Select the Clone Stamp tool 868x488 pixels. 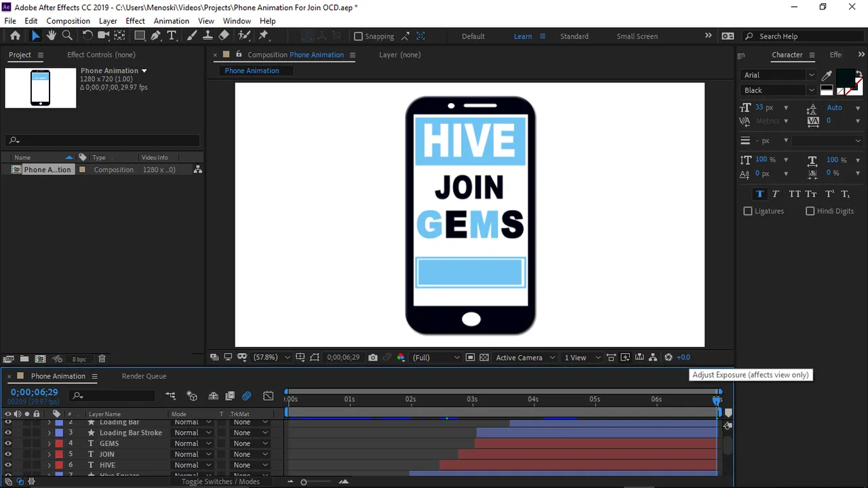tap(208, 36)
